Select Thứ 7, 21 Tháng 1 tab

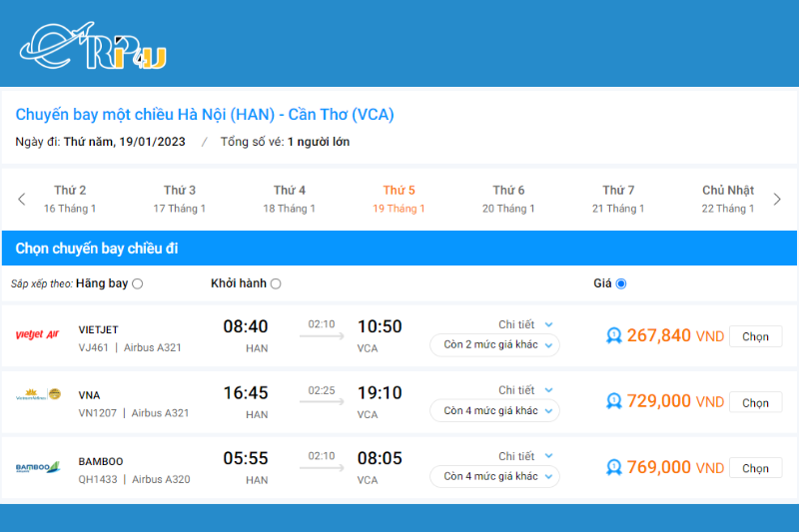pyautogui.click(x=618, y=199)
